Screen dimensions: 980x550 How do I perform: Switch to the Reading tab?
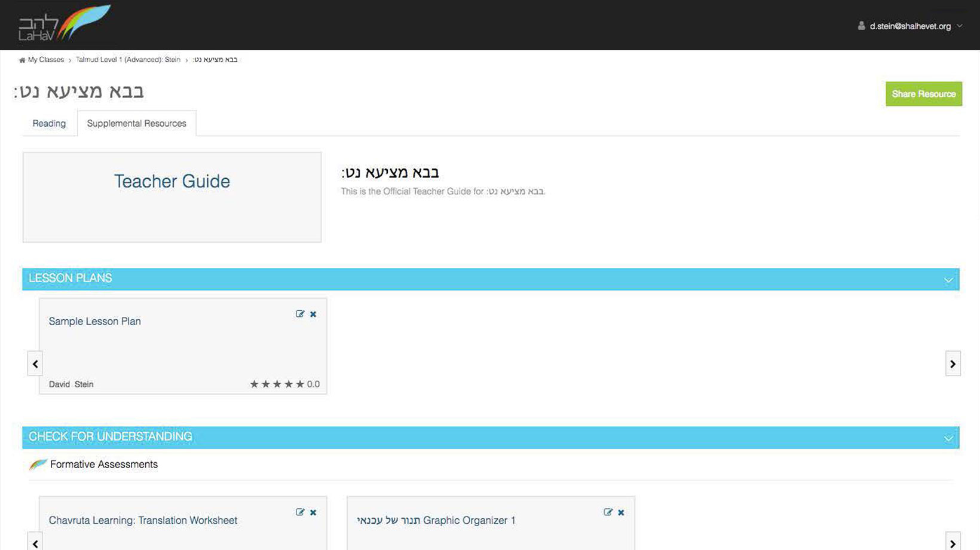[49, 123]
